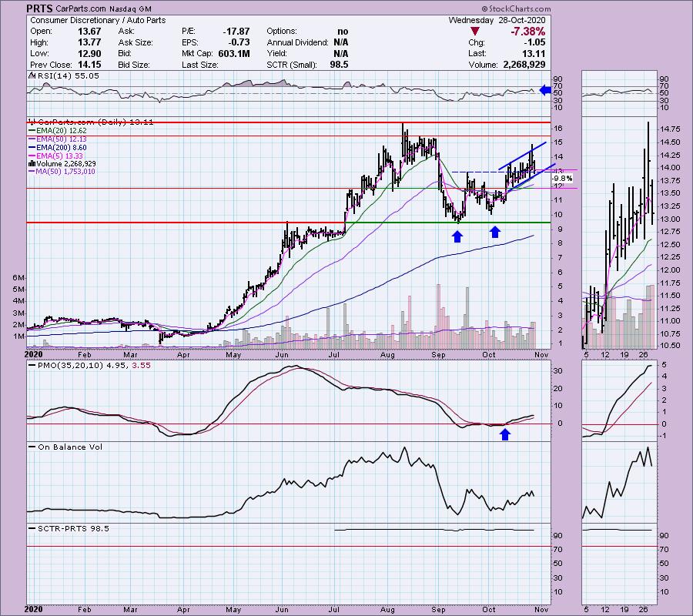The height and width of the screenshot is (616, 693).
Task: Click the Options value 'no'
Action: point(343,32)
